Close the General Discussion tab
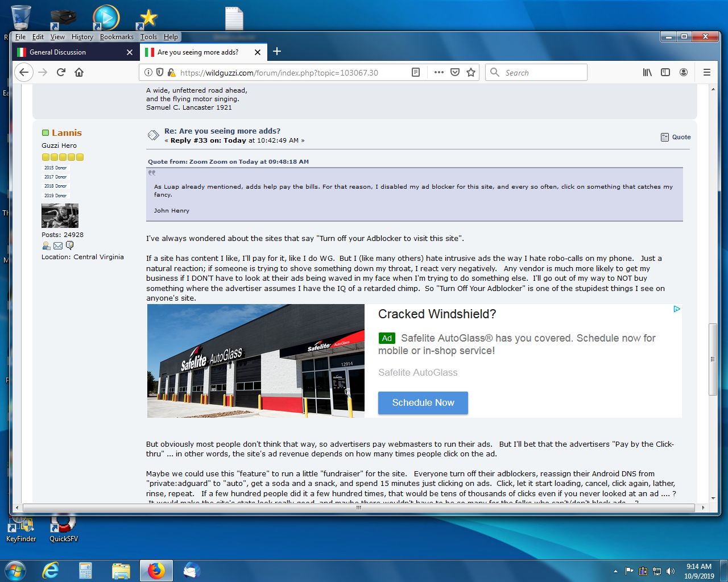Viewport: 728px width, 582px height. 130,52
